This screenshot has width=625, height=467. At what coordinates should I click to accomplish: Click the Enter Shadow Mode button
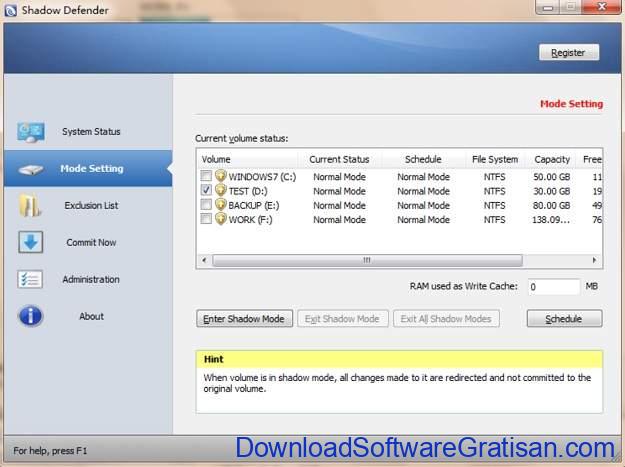[244, 319]
